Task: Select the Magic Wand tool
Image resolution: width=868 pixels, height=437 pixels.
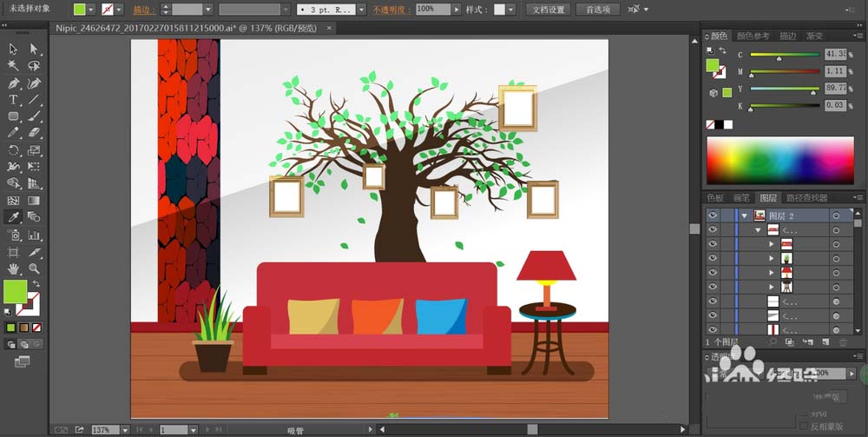Action: [x=13, y=66]
